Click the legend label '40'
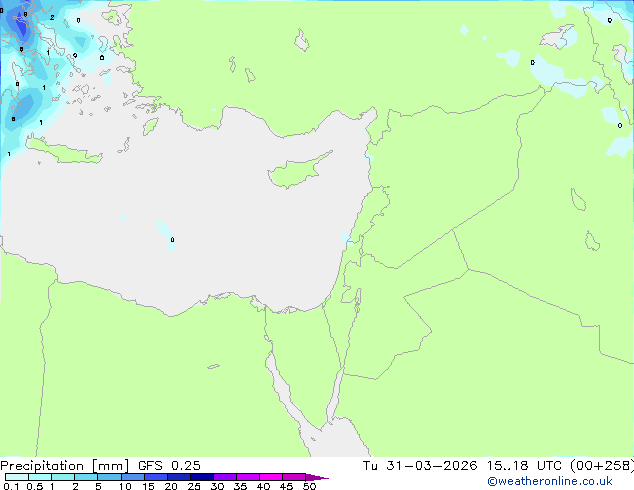 tap(263, 486)
